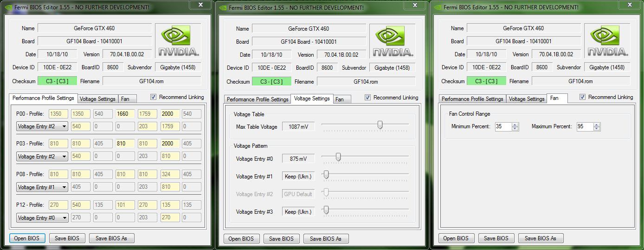Toggle Recommend Linking in the left window
The height and width of the screenshot is (250, 644).
tap(154, 97)
